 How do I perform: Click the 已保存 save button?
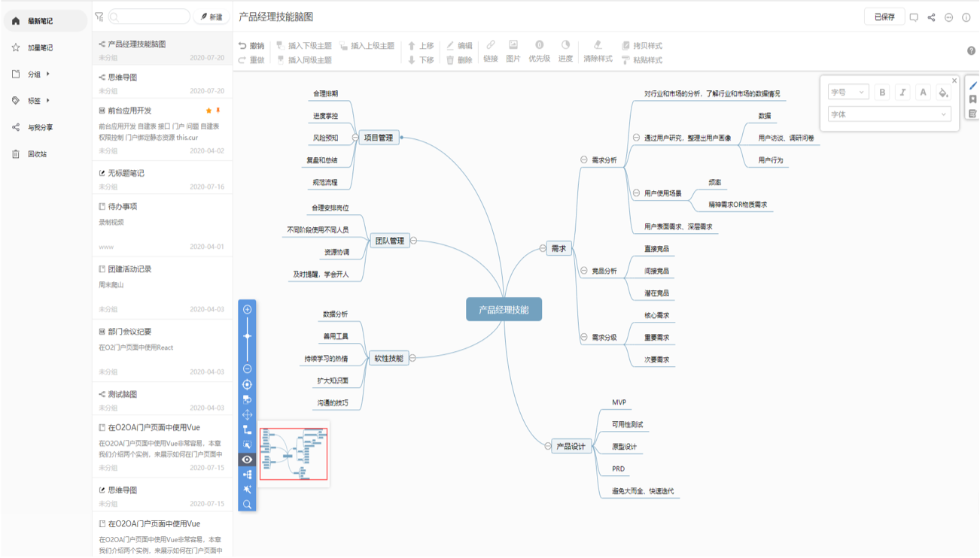(x=884, y=17)
